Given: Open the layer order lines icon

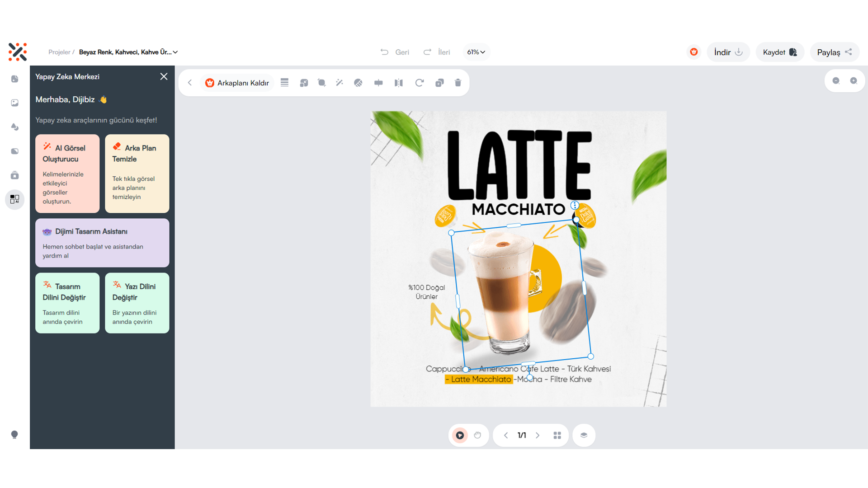Looking at the screenshot, I should [x=284, y=83].
